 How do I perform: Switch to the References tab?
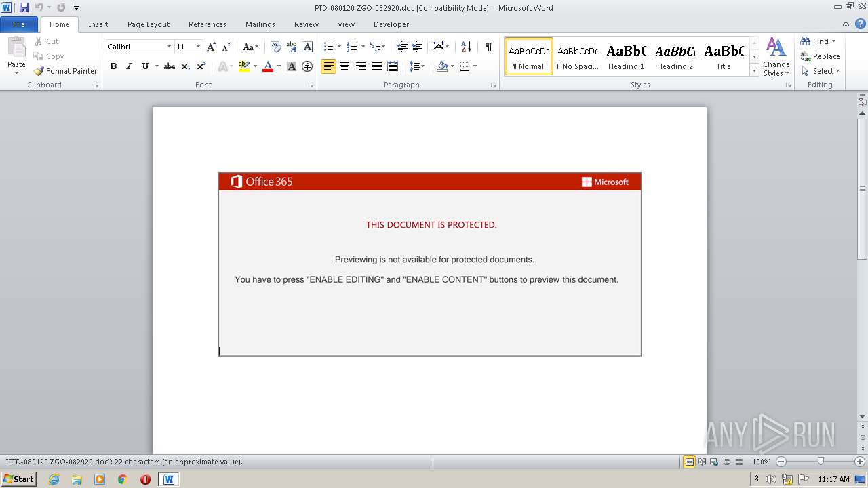[x=208, y=24]
